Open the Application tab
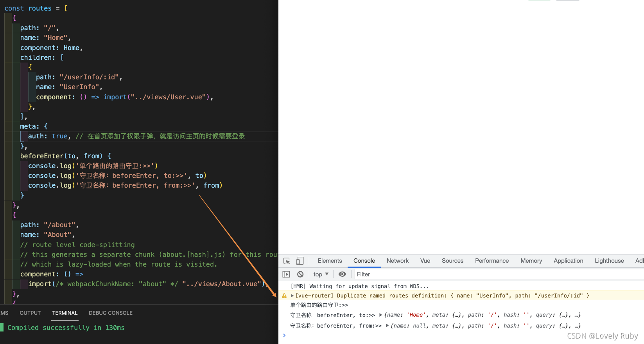The height and width of the screenshot is (344, 644). (568, 261)
